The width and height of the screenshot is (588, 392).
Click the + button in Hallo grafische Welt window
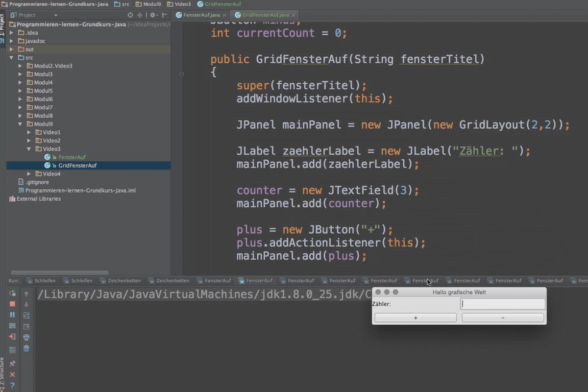(416, 318)
